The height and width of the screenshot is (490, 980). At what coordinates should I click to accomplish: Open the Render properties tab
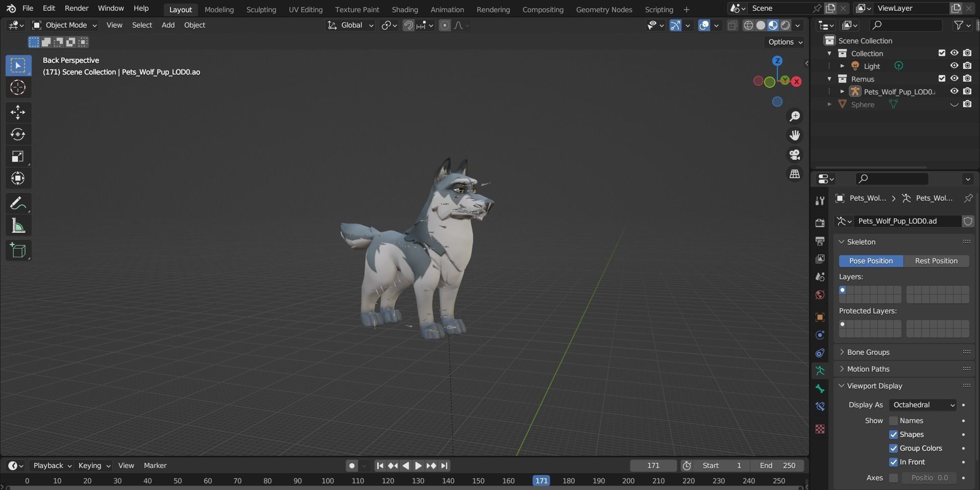[x=820, y=223]
